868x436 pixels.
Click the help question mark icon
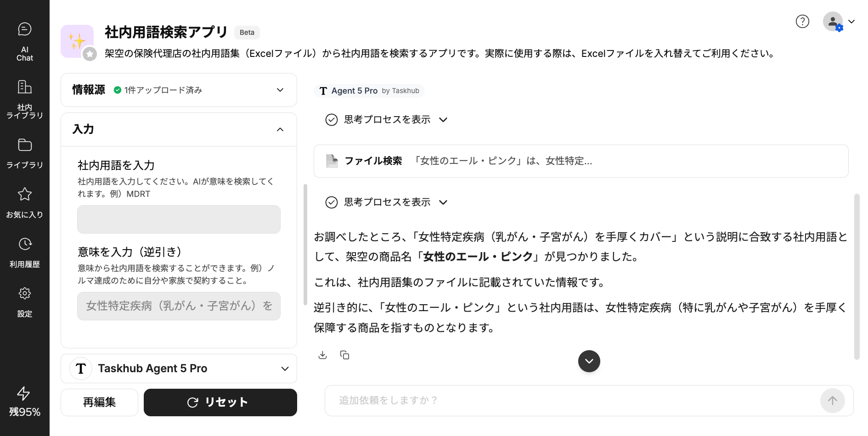[802, 22]
